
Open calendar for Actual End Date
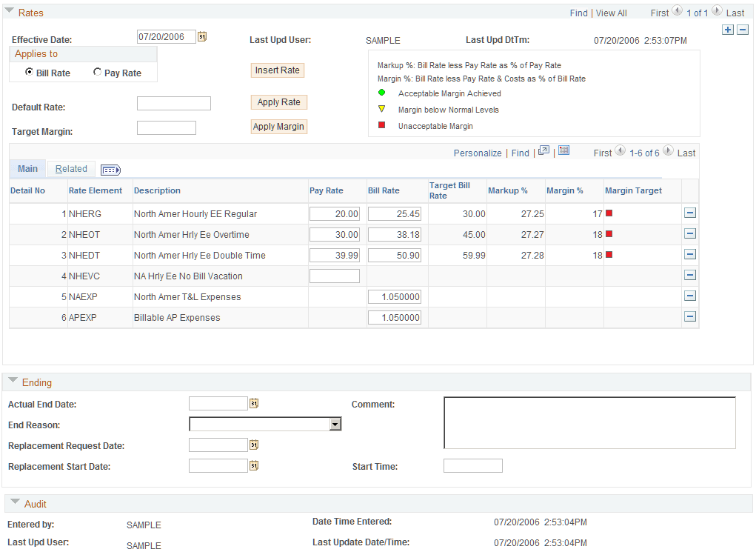254,403
